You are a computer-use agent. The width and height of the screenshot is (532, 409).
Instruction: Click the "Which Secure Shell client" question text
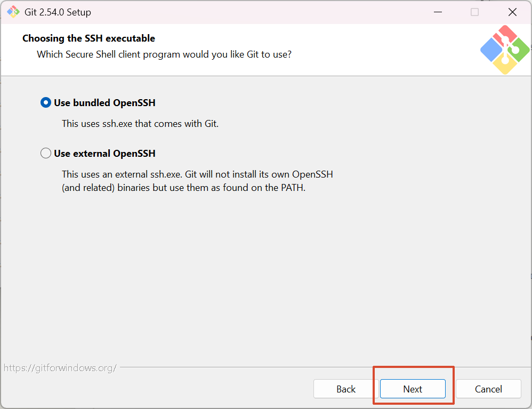click(x=164, y=54)
